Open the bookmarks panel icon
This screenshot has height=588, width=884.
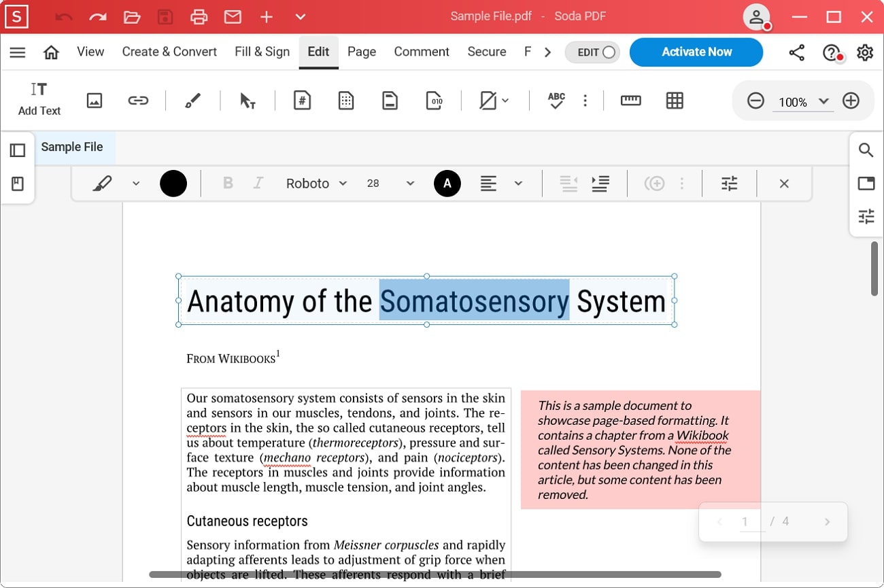pos(18,184)
